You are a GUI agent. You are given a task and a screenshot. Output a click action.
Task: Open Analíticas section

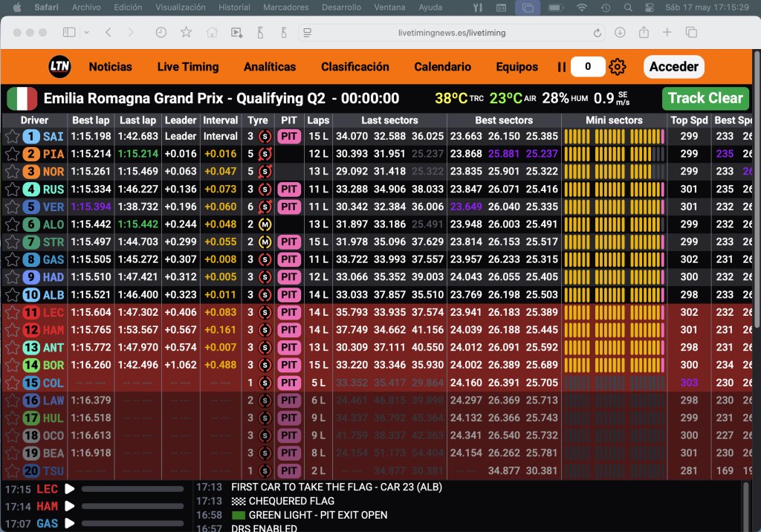pyautogui.click(x=269, y=67)
